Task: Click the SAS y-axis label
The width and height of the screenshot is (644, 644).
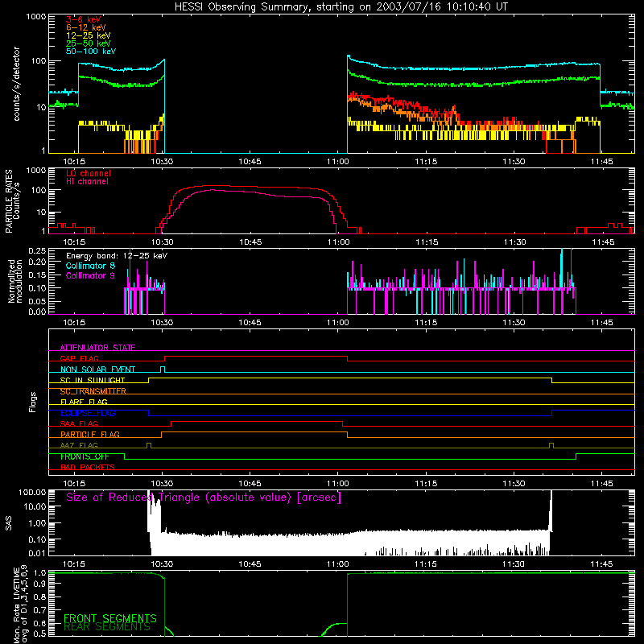Action: tap(8, 523)
